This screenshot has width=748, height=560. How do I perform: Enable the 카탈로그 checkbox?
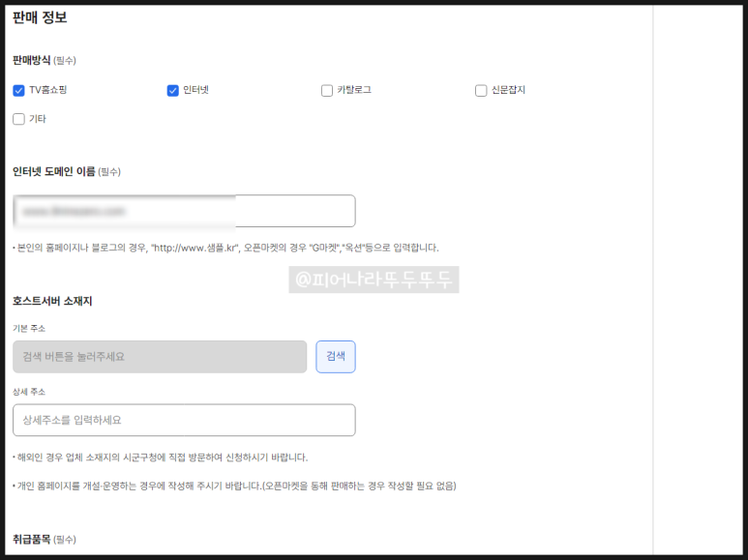click(x=327, y=91)
